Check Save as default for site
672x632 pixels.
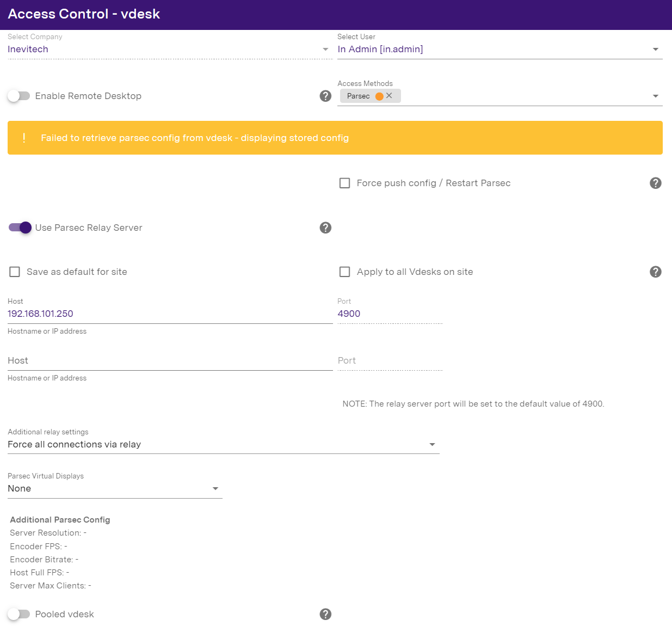click(x=15, y=272)
